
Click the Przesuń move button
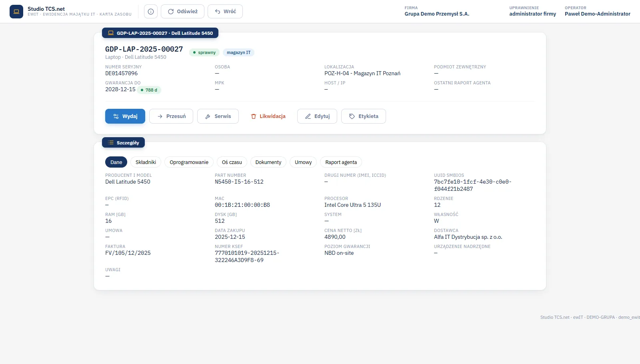[x=171, y=116]
